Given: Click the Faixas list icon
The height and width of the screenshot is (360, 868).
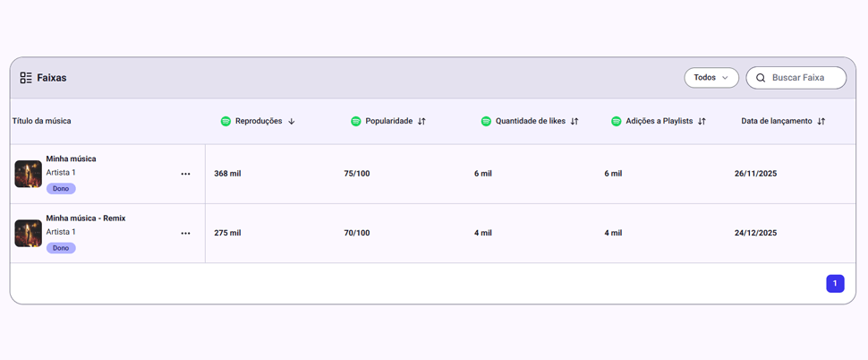Looking at the screenshot, I should coord(26,78).
